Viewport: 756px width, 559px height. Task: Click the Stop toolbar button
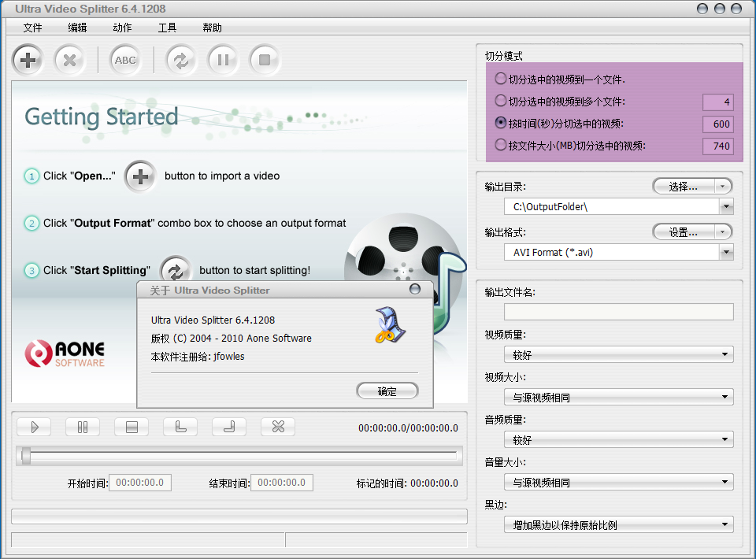(x=265, y=61)
